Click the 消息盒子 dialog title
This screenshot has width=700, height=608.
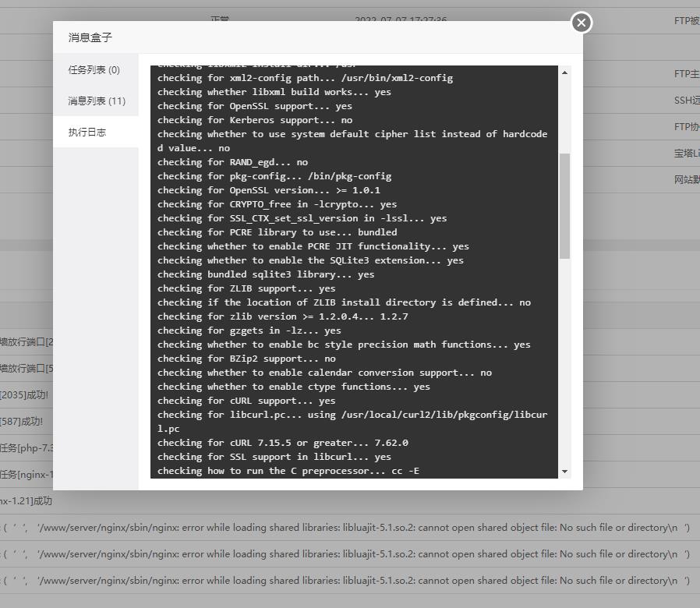(90, 37)
